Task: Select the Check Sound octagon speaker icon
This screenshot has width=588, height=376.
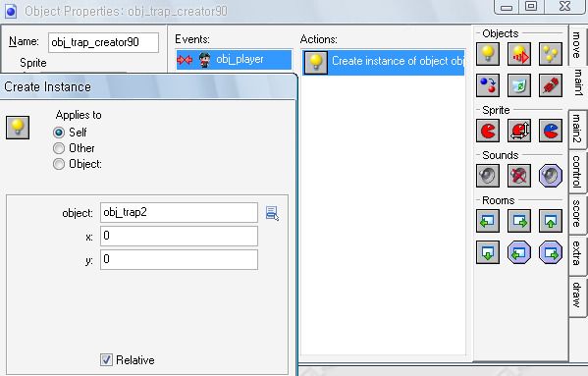Action: 551,176
